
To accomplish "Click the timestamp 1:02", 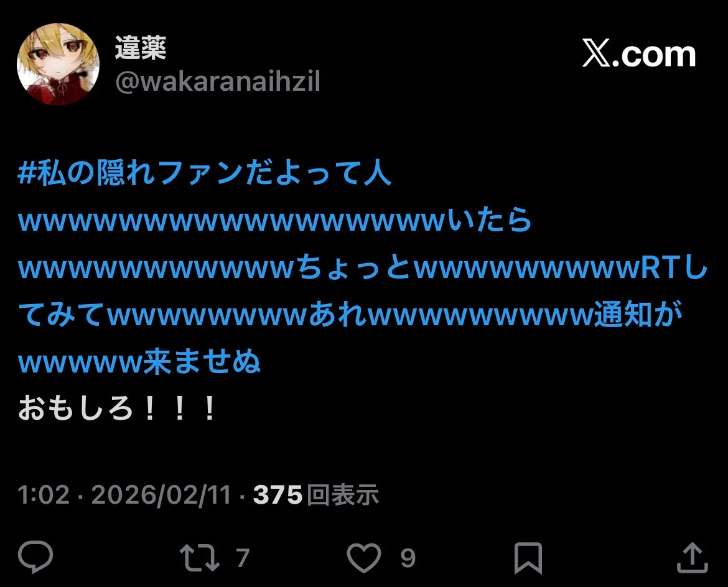I will pos(44,494).
